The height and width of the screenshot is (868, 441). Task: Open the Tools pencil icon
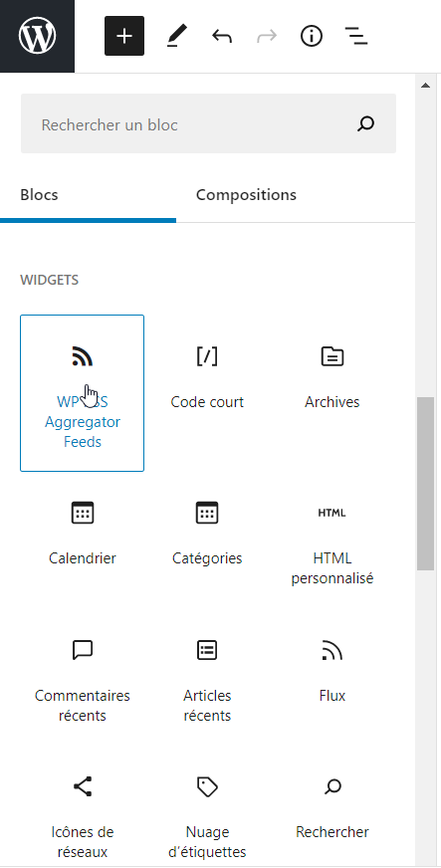click(x=177, y=37)
